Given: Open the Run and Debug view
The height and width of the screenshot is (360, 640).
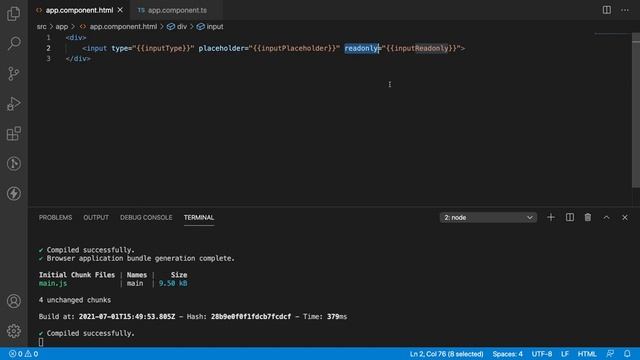Looking at the screenshot, I should (13, 104).
